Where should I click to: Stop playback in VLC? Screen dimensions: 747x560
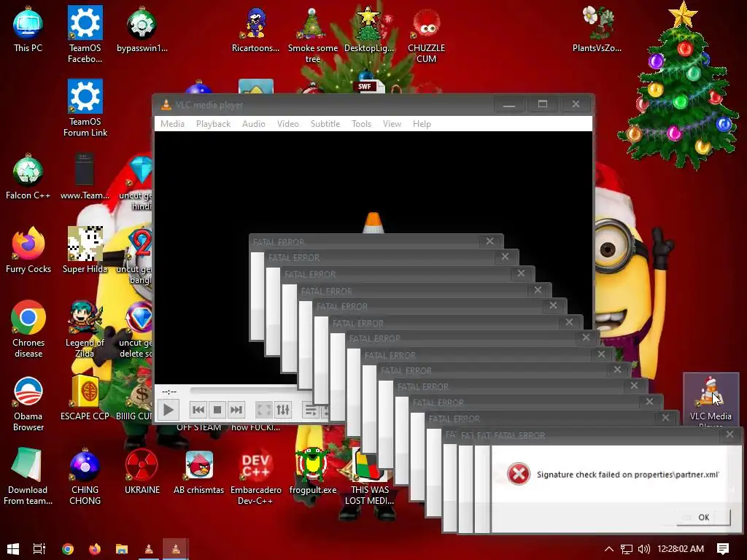point(217,410)
